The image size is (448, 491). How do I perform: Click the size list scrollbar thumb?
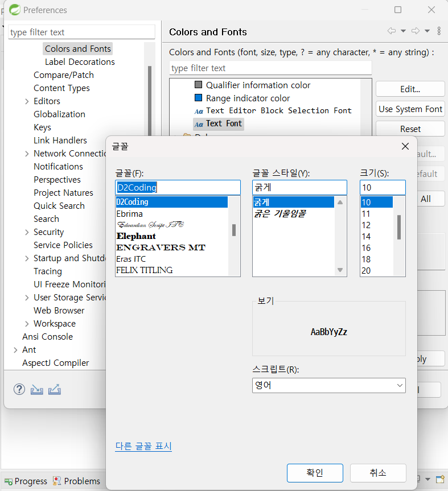click(399, 227)
